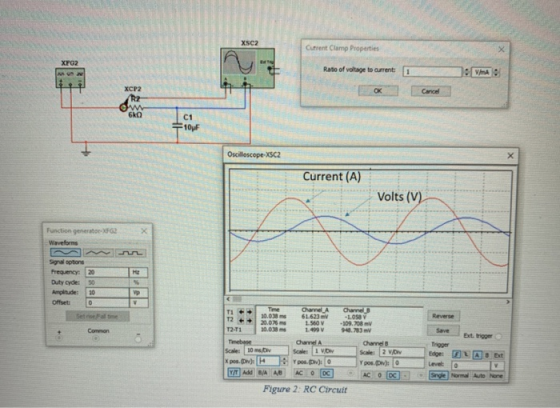Enable Y/T timebase mode
Image resolution: width=560 pixels, height=408 pixels.
click(x=234, y=373)
